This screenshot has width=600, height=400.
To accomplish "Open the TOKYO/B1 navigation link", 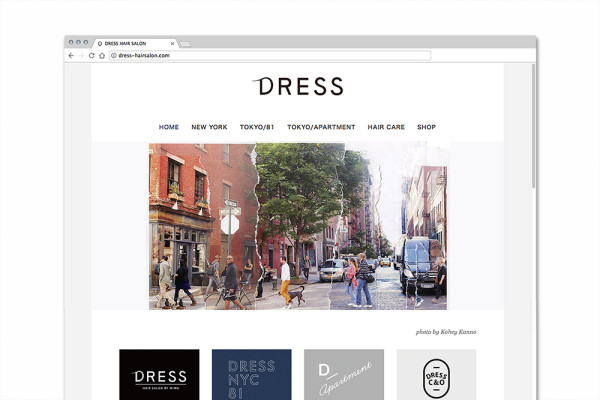I will click(x=256, y=128).
